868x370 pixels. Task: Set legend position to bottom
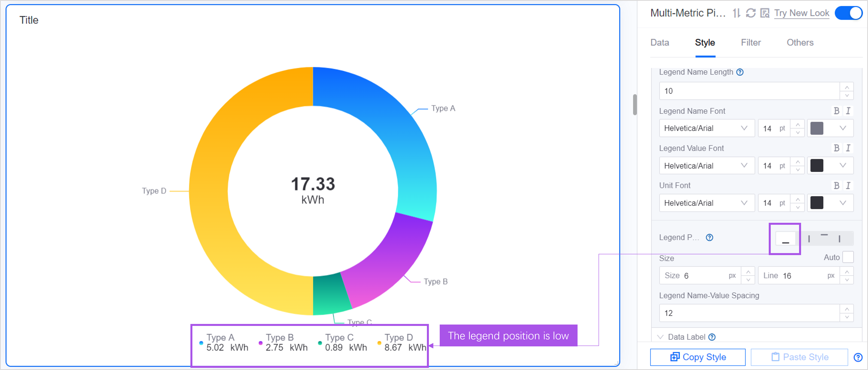click(785, 238)
